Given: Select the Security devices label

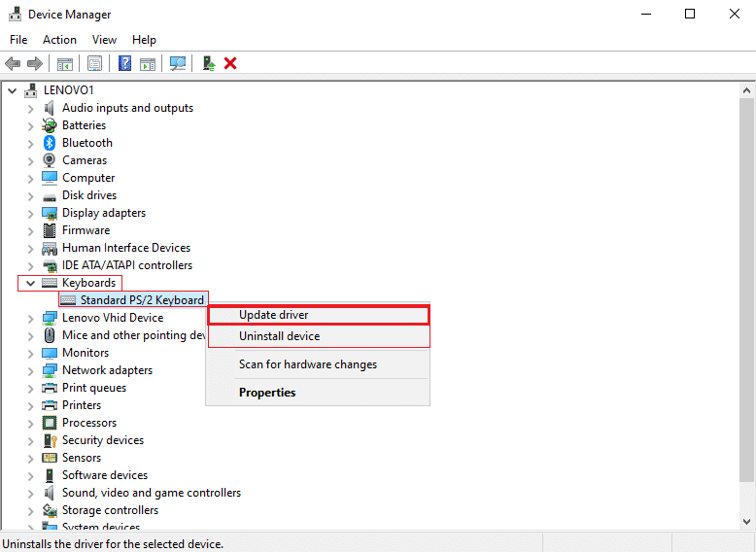Looking at the screenshot, I should (103, 440).
